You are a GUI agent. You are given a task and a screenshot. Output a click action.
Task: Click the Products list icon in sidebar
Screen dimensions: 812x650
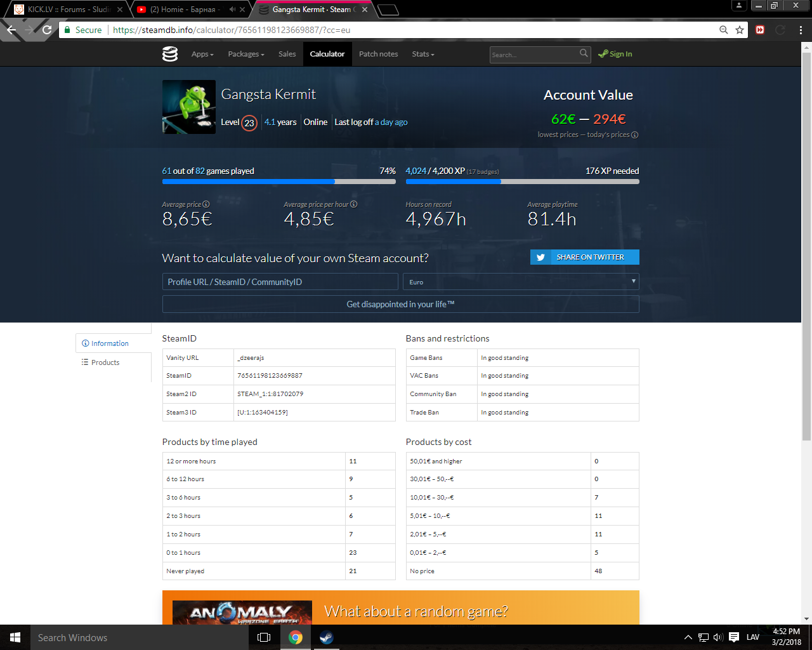[85, 362]
